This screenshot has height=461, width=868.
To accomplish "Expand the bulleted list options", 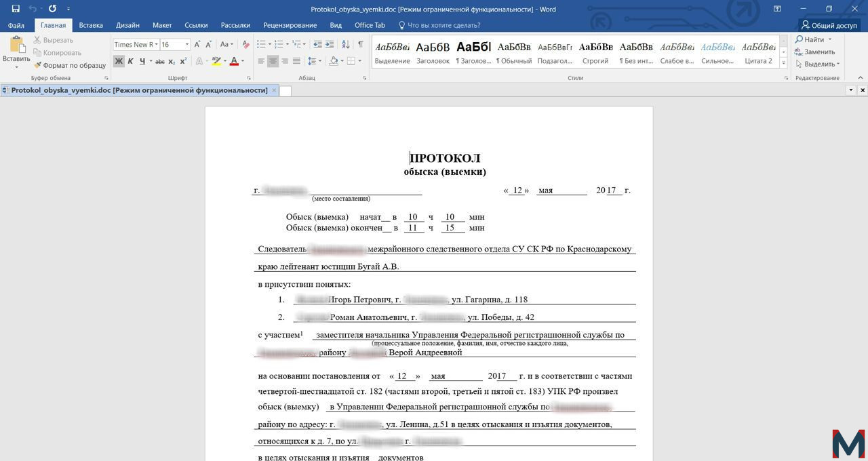I will [269, 45].
